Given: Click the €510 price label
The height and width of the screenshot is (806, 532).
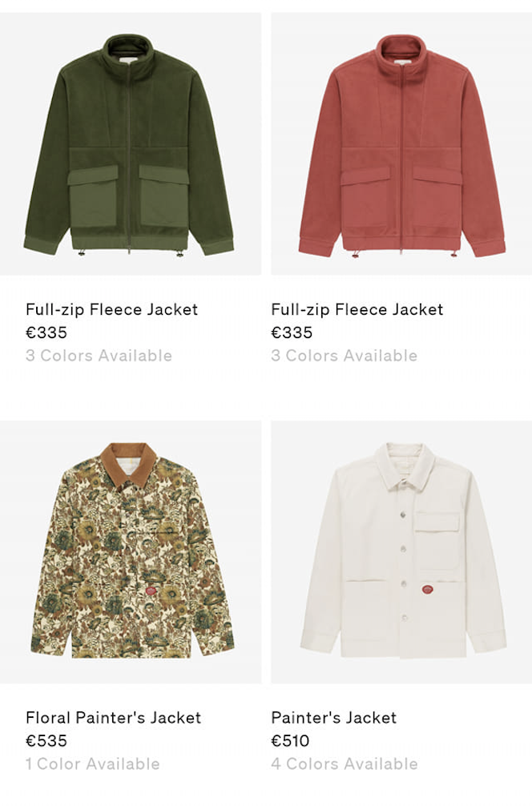Looking at the screenshot, I should (290, 741).
